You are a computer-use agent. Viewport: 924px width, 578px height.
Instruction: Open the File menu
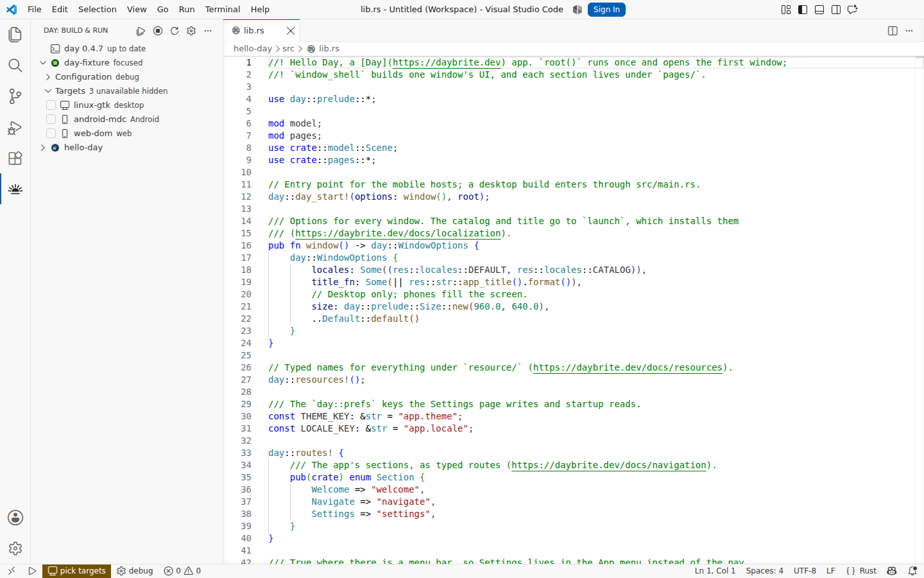click(x=35, y=10)
